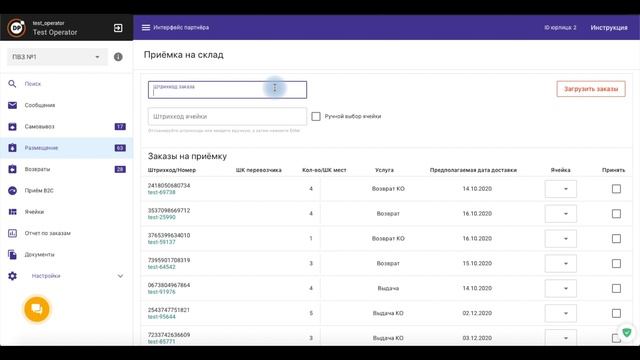
Task: Click the search magnifier icon
Action: pyautogui.click(x=12, y=84)
